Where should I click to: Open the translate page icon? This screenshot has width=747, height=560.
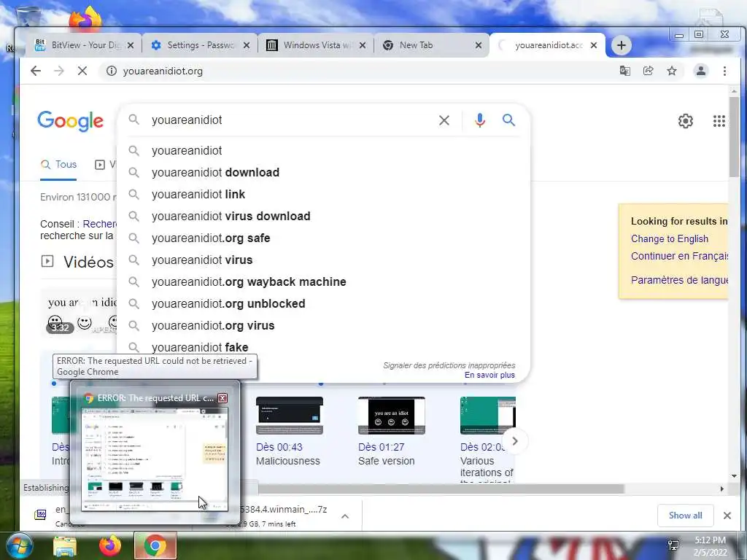[x=624, y=71]
